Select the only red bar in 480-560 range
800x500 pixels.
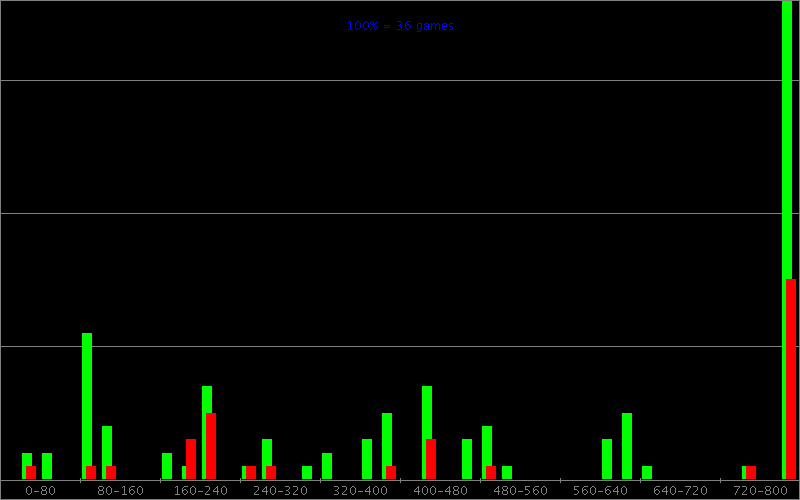pos(491,472)
